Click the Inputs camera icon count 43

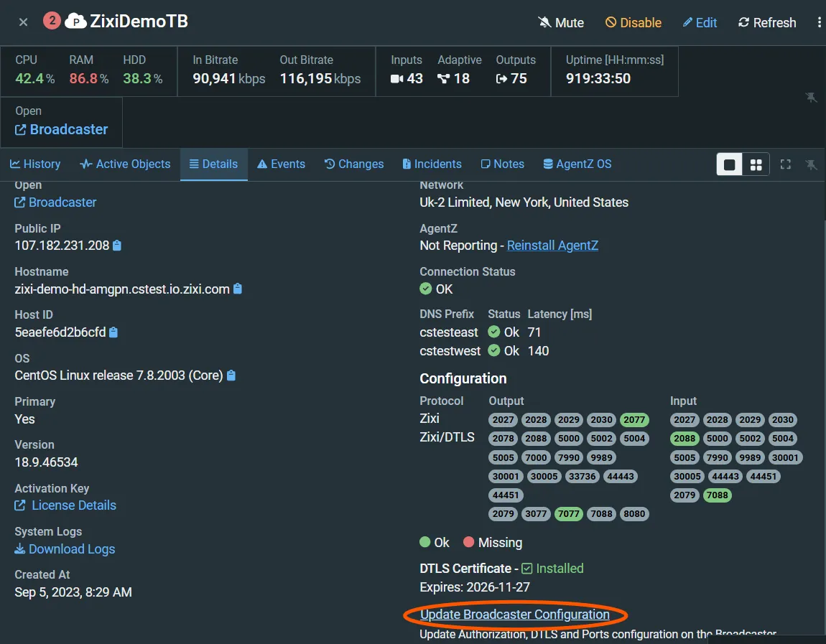pos(407,79)
